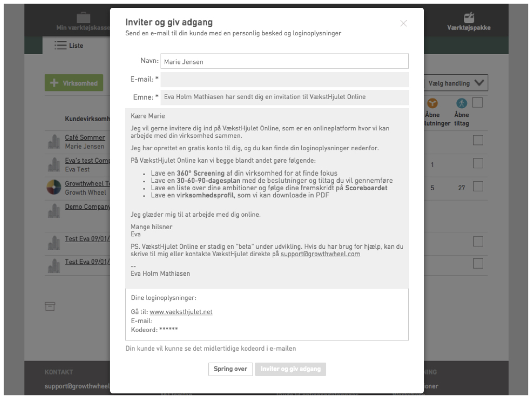Click the value 5 in Growthwheel row
This screenshot has height=399, width=532.
click(x=432, y=188)
